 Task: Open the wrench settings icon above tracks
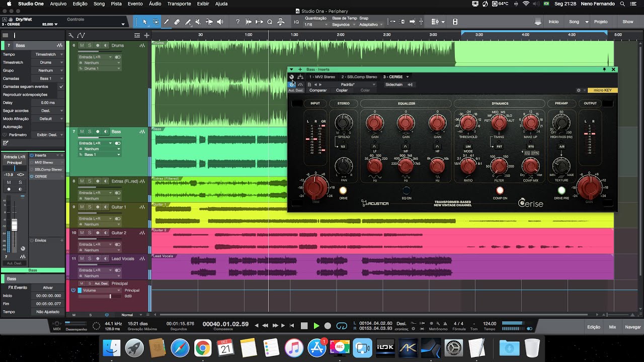71,35
